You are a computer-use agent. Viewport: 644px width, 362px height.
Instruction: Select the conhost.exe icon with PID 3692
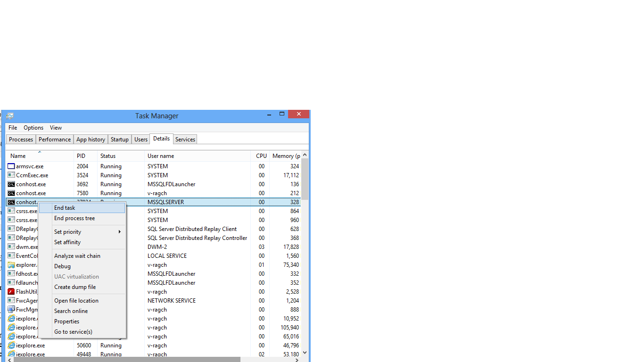11,184
